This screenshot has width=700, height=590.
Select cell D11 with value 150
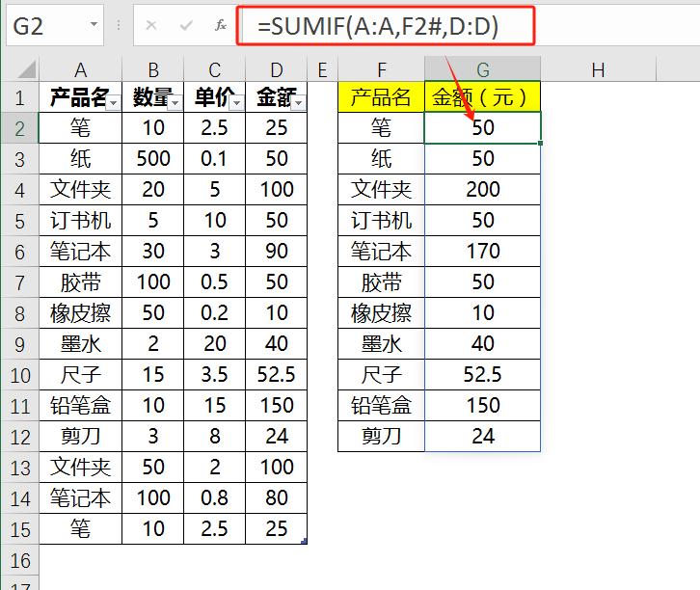pos(277,406)
